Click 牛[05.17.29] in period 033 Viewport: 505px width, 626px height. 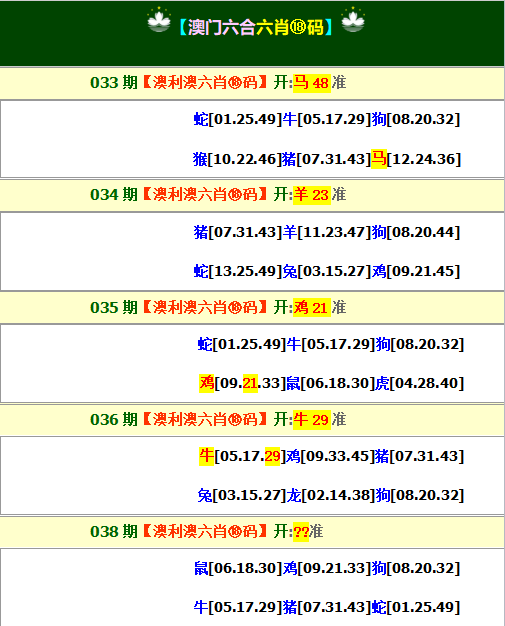coord(327,119)
